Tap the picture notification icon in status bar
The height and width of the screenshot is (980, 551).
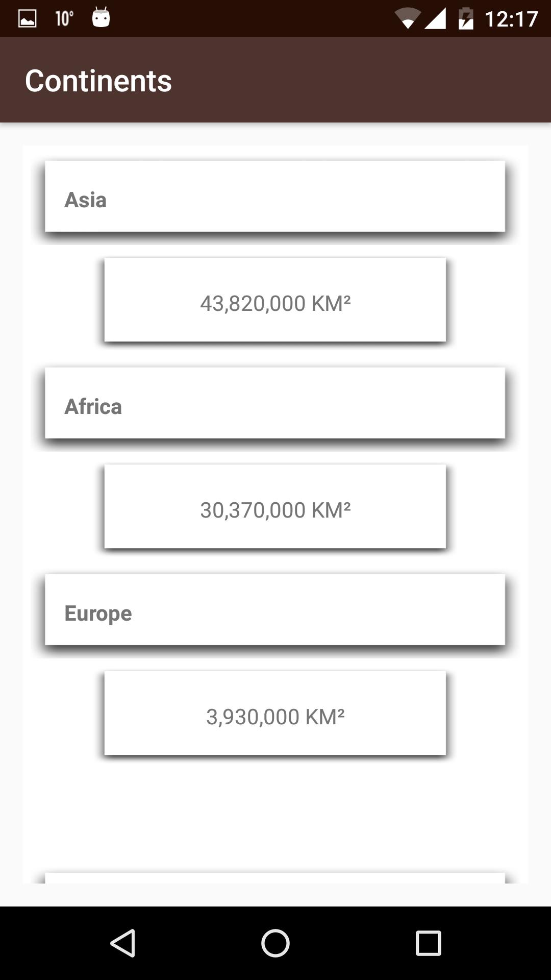pos(27,19)
